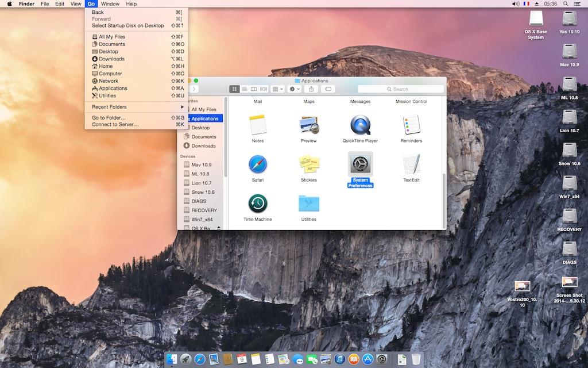Screen dimensions: 588x368
Task: Switch Finder to Cover Flow view
Action: tap(264, 89)
